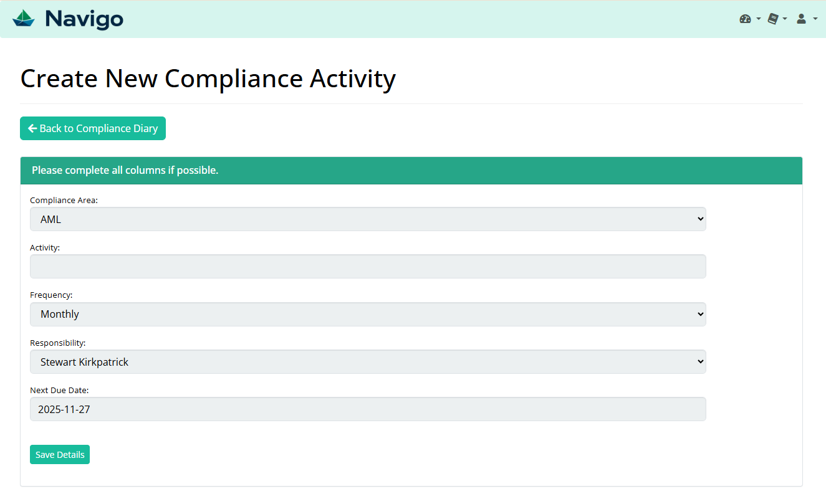Open the book icon menu in navbar
Viewport: 826px width, 504px height.
773,19
